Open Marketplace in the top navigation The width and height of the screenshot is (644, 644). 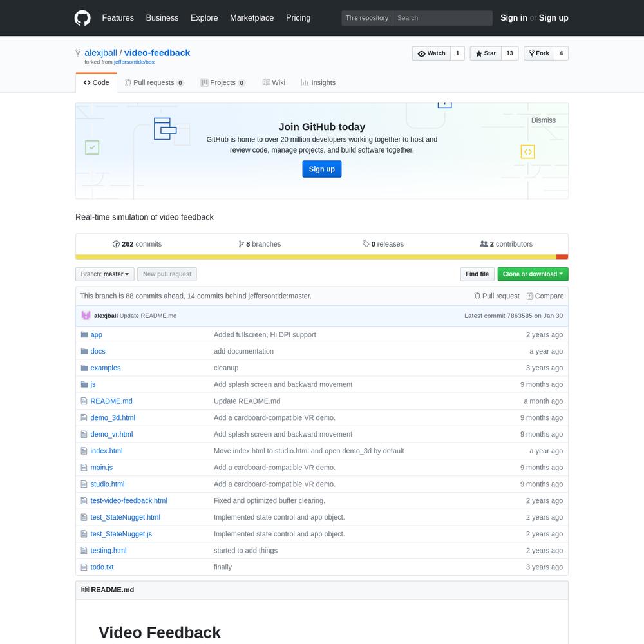(x=252, y=18)
